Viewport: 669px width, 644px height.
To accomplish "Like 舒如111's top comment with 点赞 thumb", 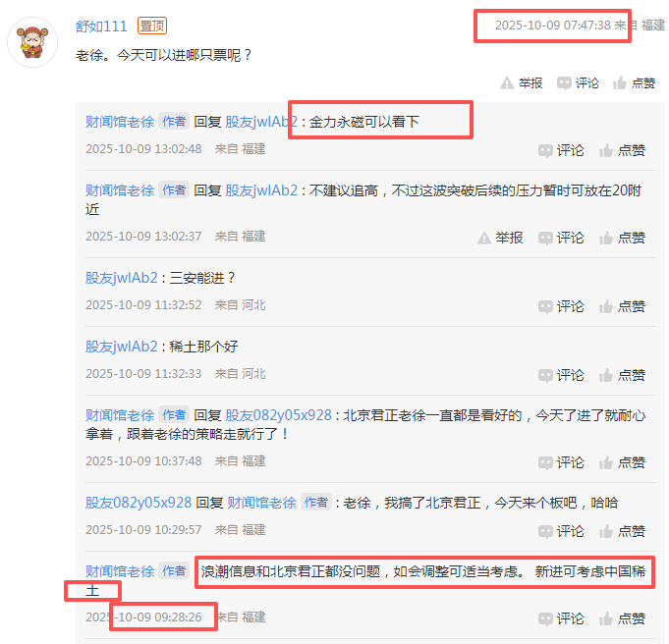I will coord(634,82).
